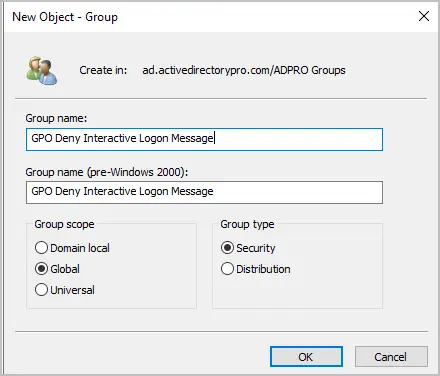Click the 'Group name (pre-Windows 2000):' label

[x=107, y=172]
